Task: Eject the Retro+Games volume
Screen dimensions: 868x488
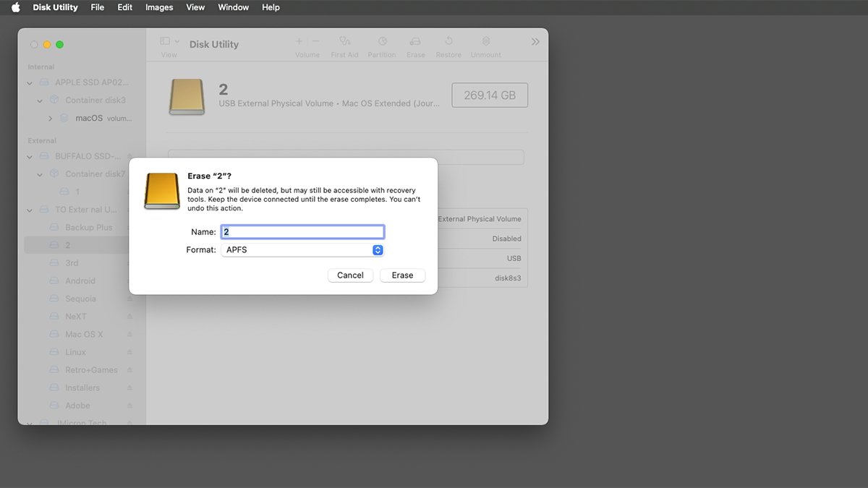Action: [x=130, y=370]
